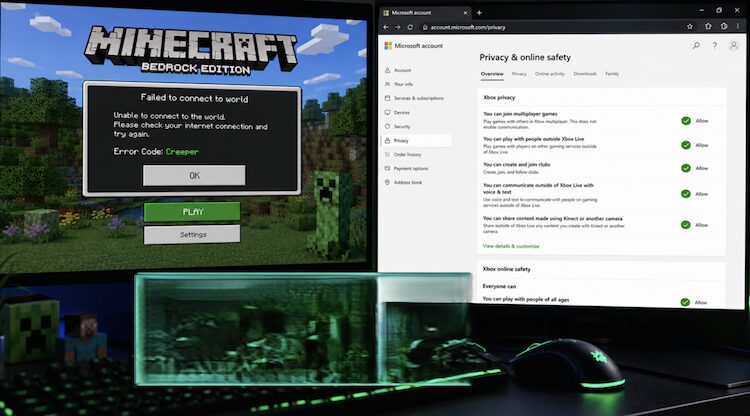Reload the Microsoft account page
This screenshot has width=750, height=416.
tap(410, 27)
